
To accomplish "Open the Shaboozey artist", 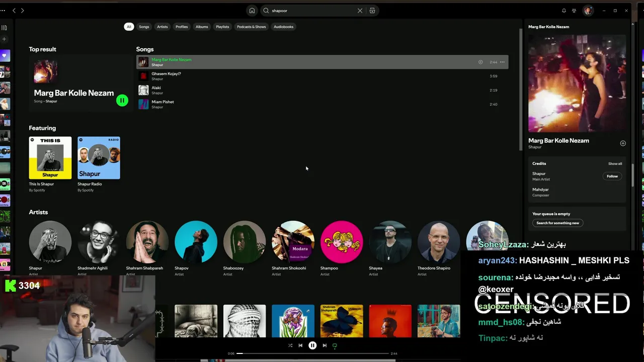I will click(x=245, y=242).
